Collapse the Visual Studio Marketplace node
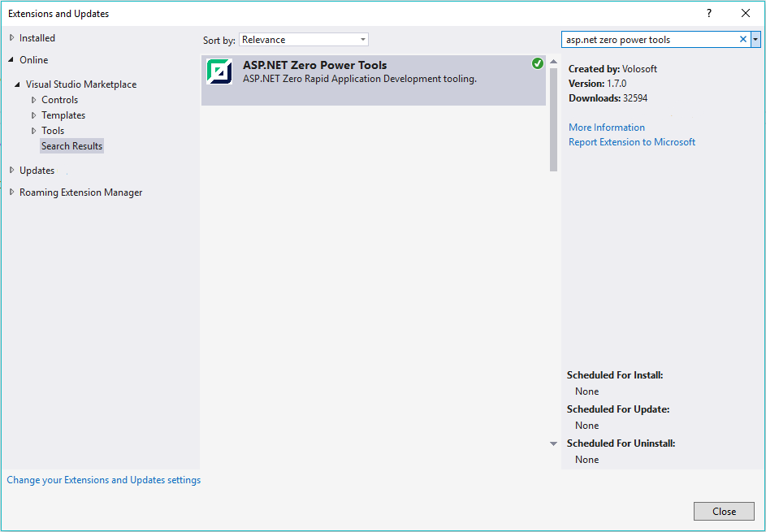 (18, 84)
